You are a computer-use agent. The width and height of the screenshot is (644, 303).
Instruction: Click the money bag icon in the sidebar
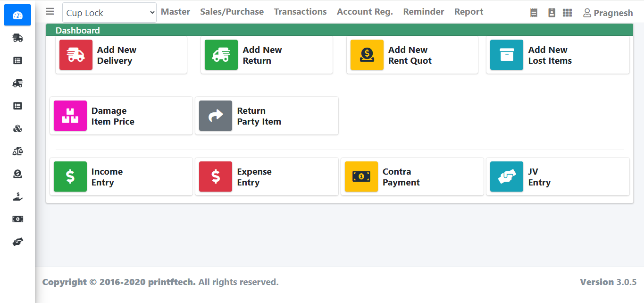click(x=17, y=174)
